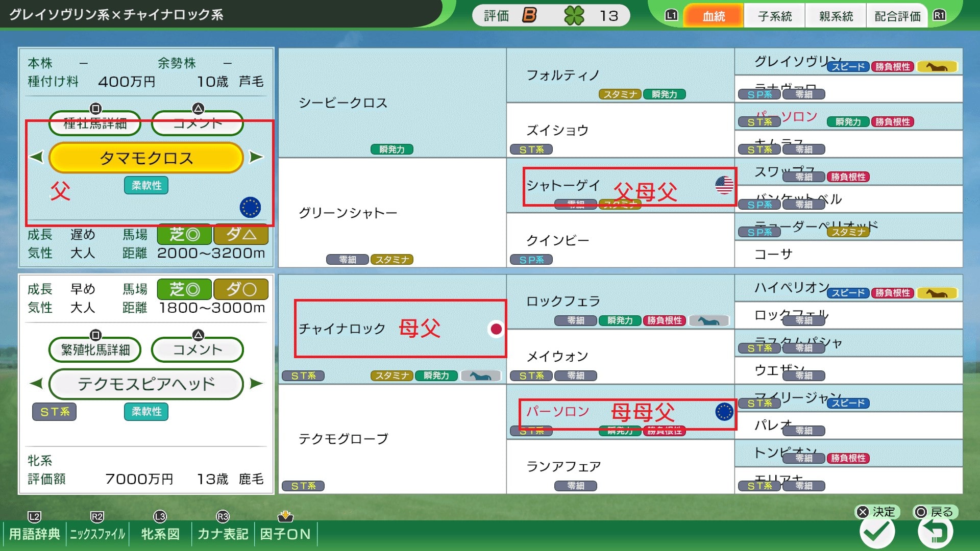Select パーソロン in the mare's pedigree

(x=620, y=412)
